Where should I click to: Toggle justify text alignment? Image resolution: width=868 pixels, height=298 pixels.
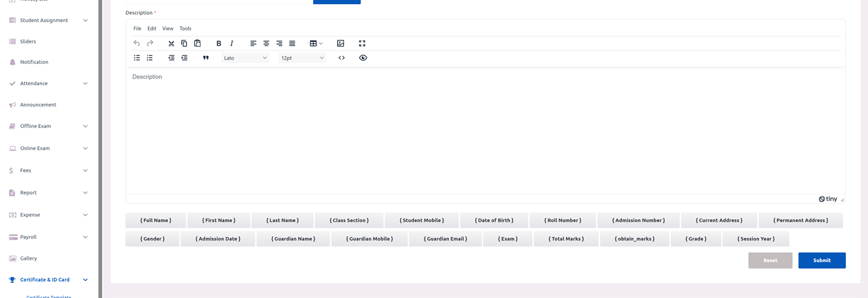click(x=292, y=43)
